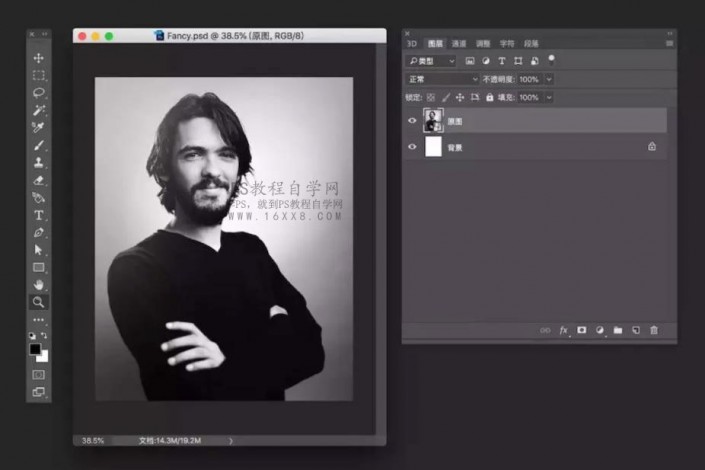Add a layer mask

(582, 330)
